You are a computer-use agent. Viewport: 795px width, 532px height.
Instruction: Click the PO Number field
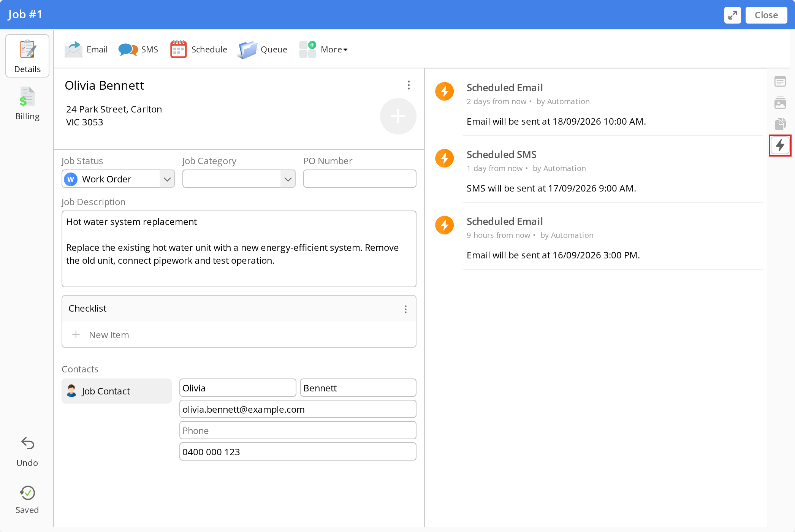360,179
